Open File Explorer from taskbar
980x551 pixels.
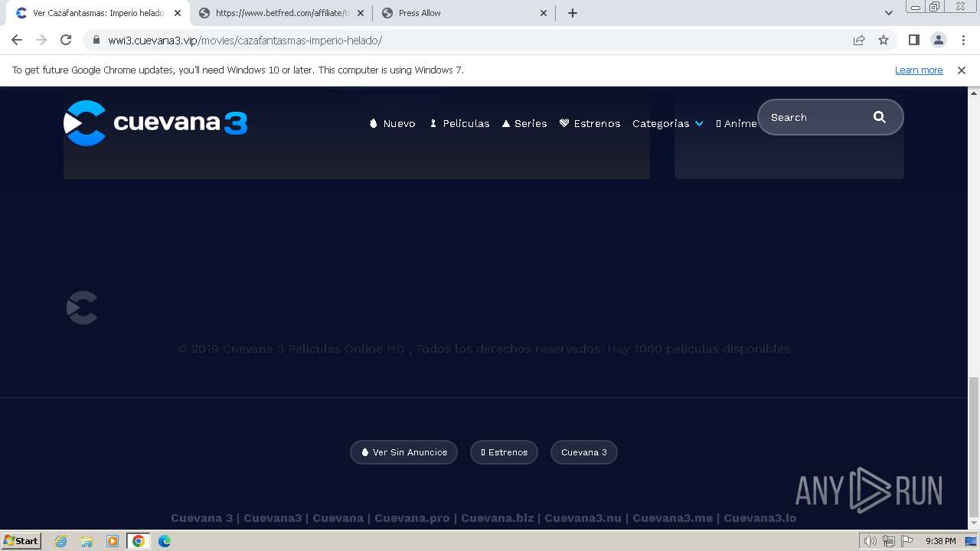[87, 541]
